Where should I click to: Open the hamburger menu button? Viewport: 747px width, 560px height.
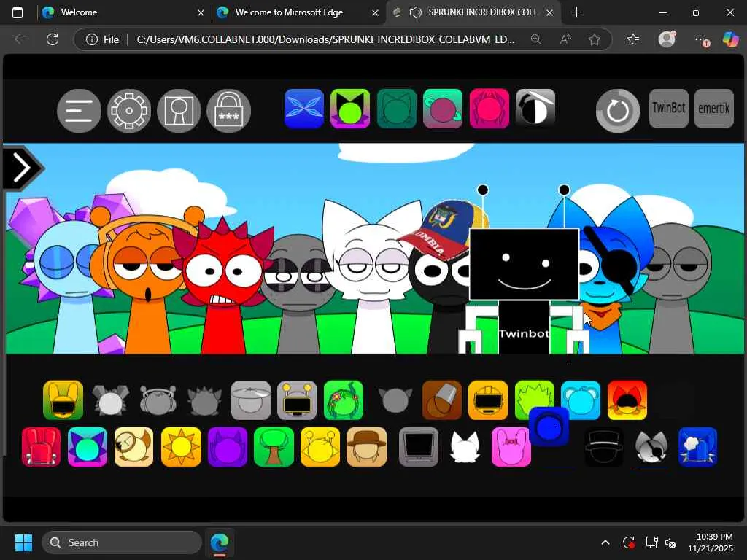tap(79, 111)
